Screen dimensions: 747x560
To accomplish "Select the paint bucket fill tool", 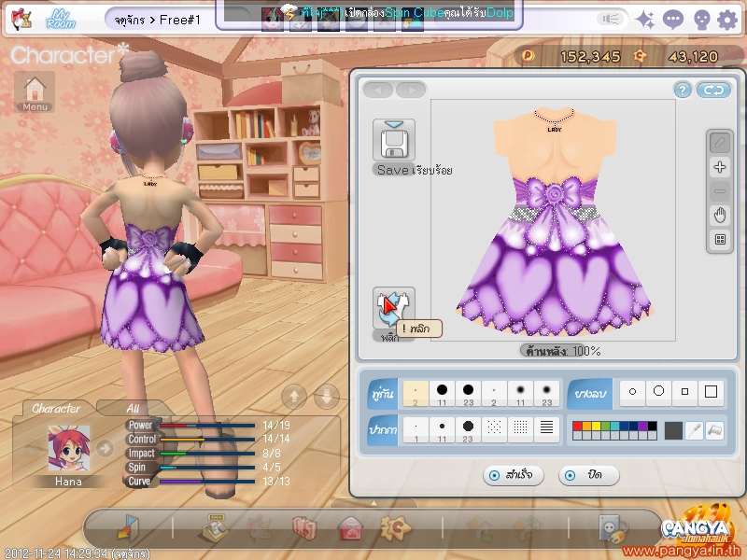I will click(714, 430).
